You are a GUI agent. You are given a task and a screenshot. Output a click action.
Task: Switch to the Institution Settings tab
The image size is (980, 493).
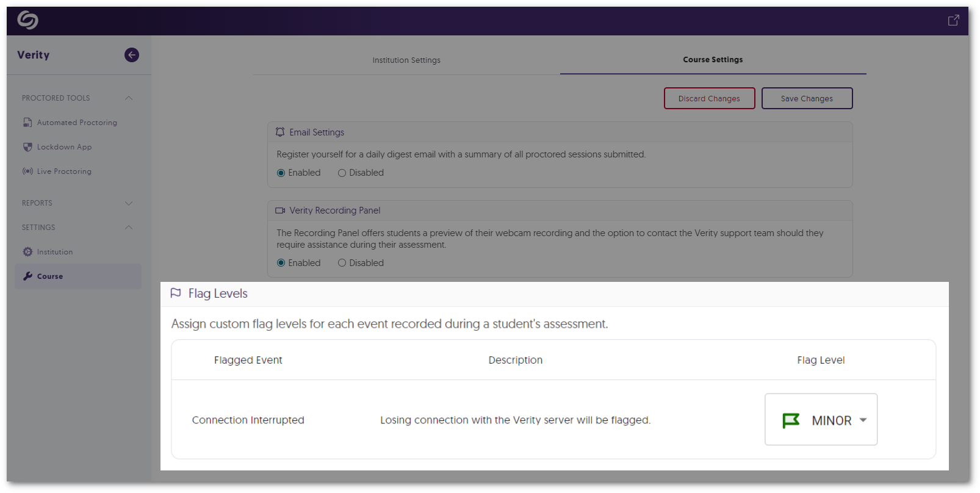tap(406, 60)
